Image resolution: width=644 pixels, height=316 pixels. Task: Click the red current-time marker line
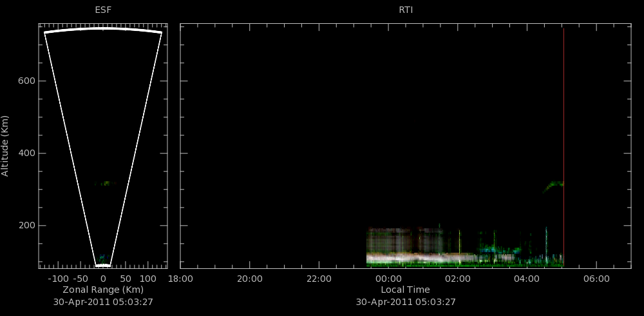[563, 147]
